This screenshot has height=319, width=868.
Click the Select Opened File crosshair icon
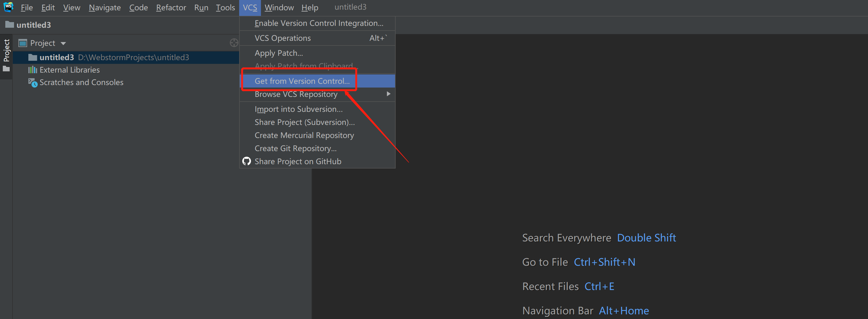234,43
